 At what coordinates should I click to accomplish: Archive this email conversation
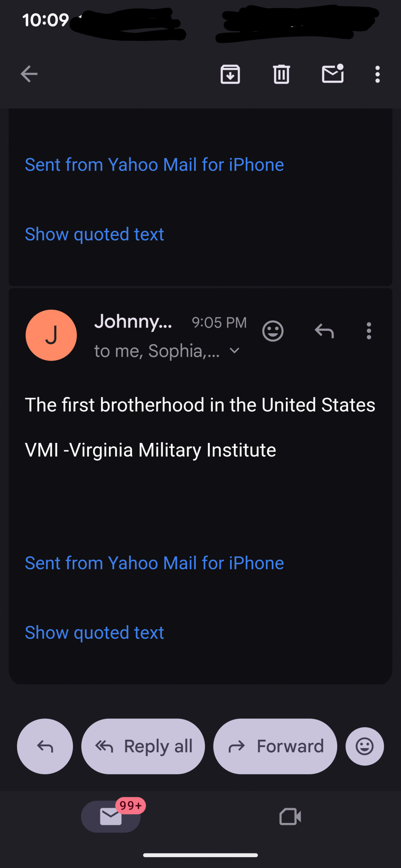click(x=230, y=74)
